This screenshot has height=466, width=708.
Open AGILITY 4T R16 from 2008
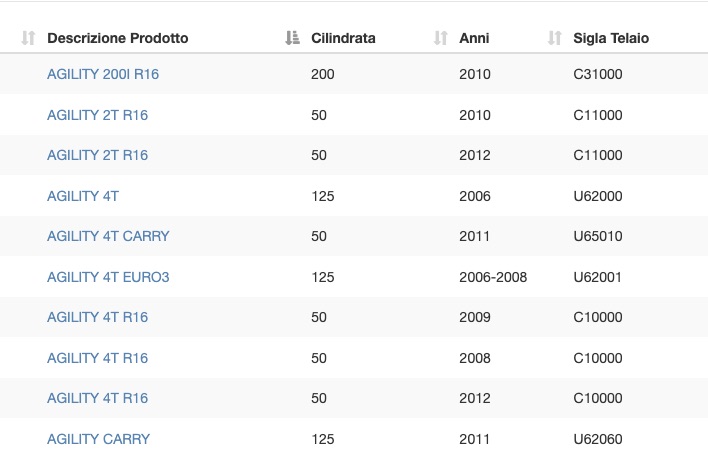point(98,358)
